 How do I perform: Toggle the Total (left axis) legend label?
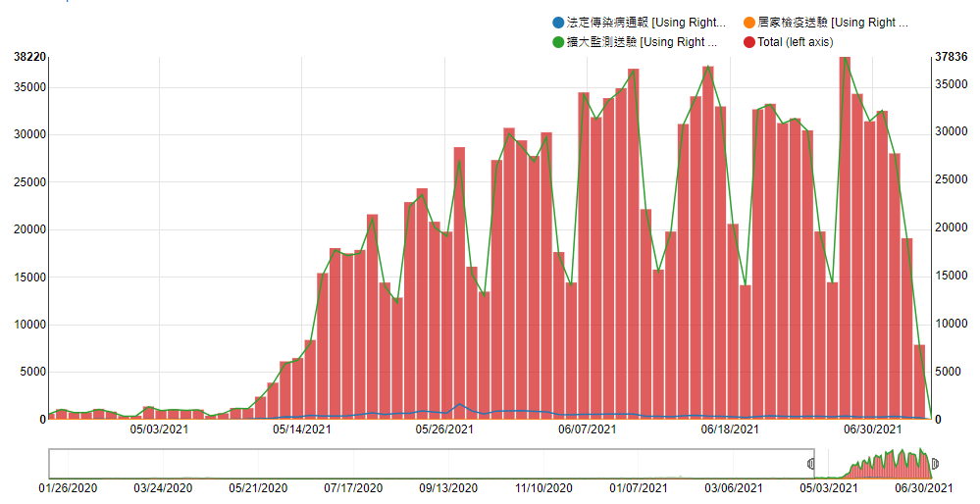(x=795, y=42)
